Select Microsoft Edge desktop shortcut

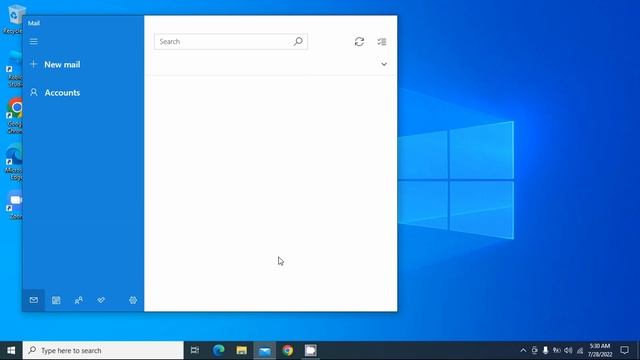tap(13, 162)
